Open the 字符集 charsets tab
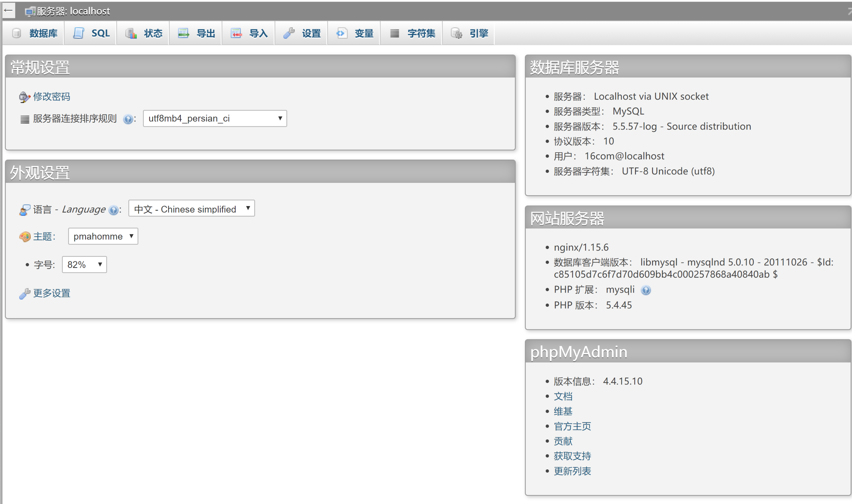This screenshot has height=504, width=852. (x=412, y=33)
